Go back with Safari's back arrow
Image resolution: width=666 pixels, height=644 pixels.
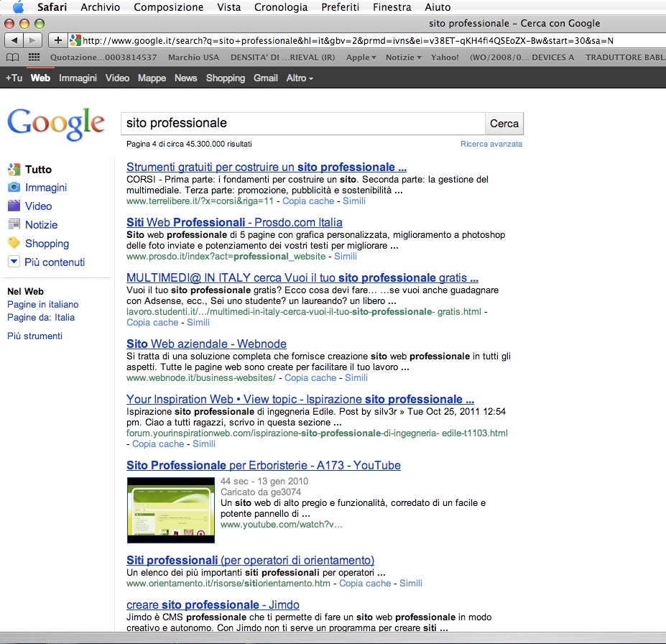pos(14,40)
